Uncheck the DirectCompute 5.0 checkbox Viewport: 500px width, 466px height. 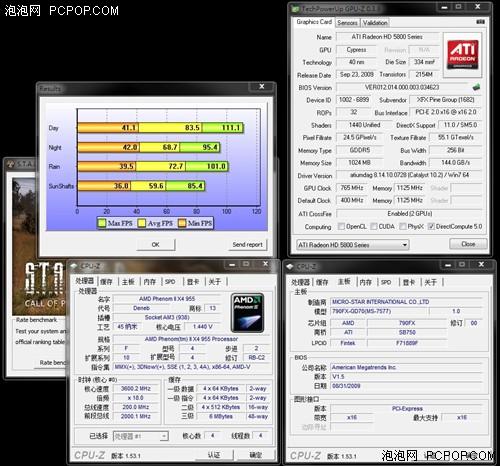pyautogui.click(x=431, y=226)
